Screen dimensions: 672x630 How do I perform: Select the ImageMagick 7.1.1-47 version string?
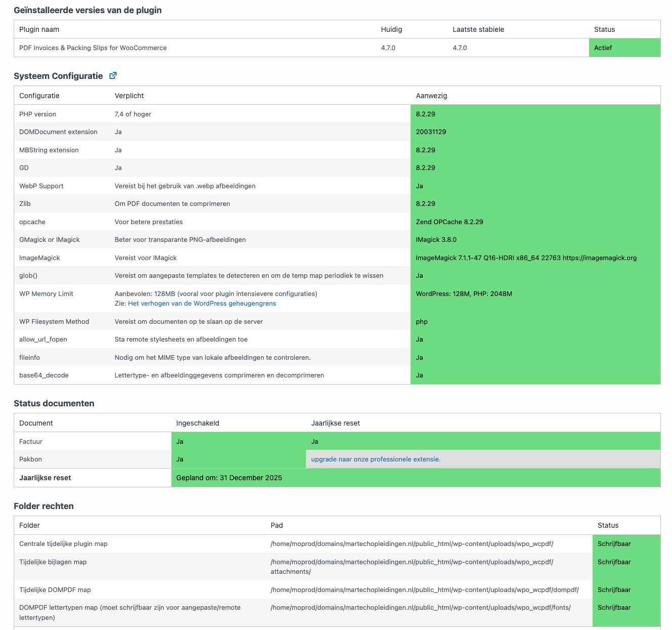[526, 258]
